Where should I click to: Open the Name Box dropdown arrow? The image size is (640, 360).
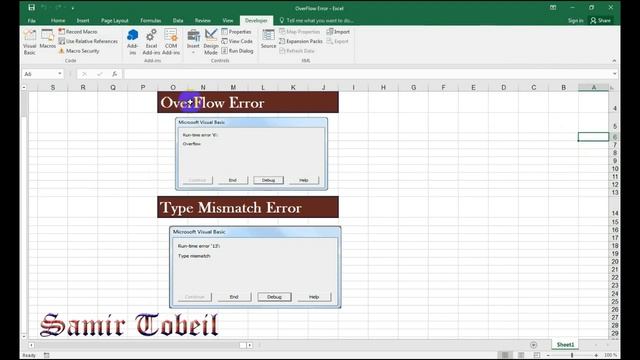(60, 74)
